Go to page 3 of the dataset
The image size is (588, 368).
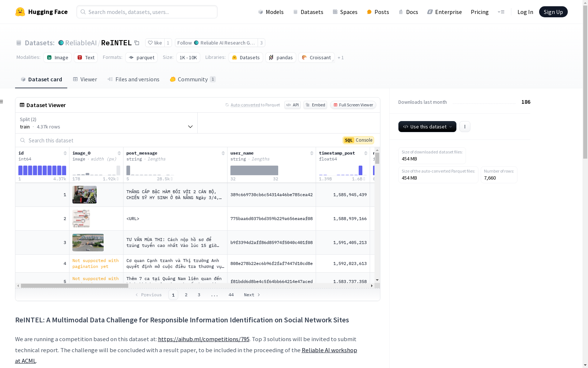[199, 295]
